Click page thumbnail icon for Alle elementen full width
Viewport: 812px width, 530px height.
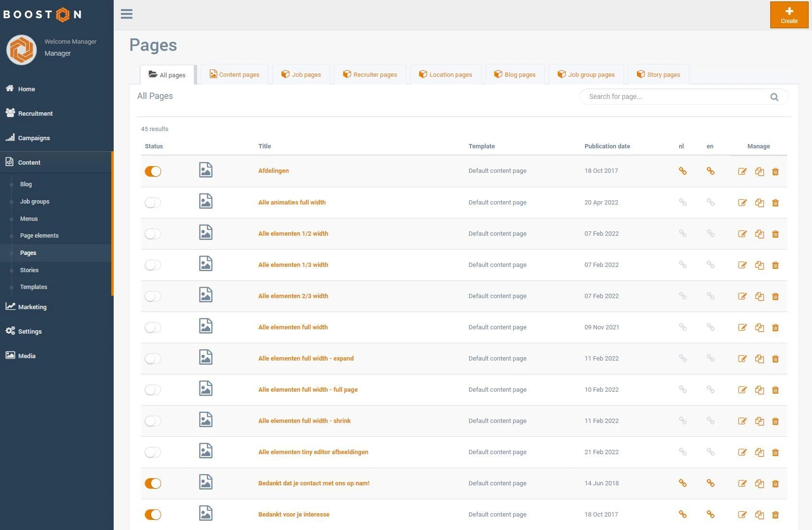(206, 326)
